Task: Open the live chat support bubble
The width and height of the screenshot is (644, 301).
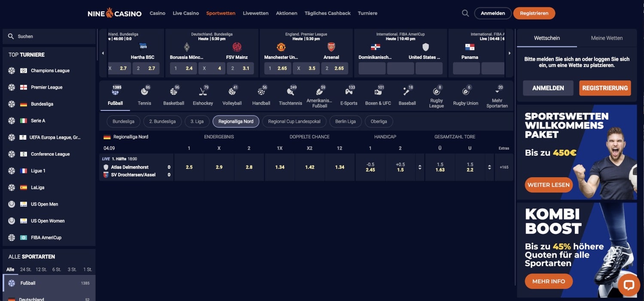Action: point(629,285)
